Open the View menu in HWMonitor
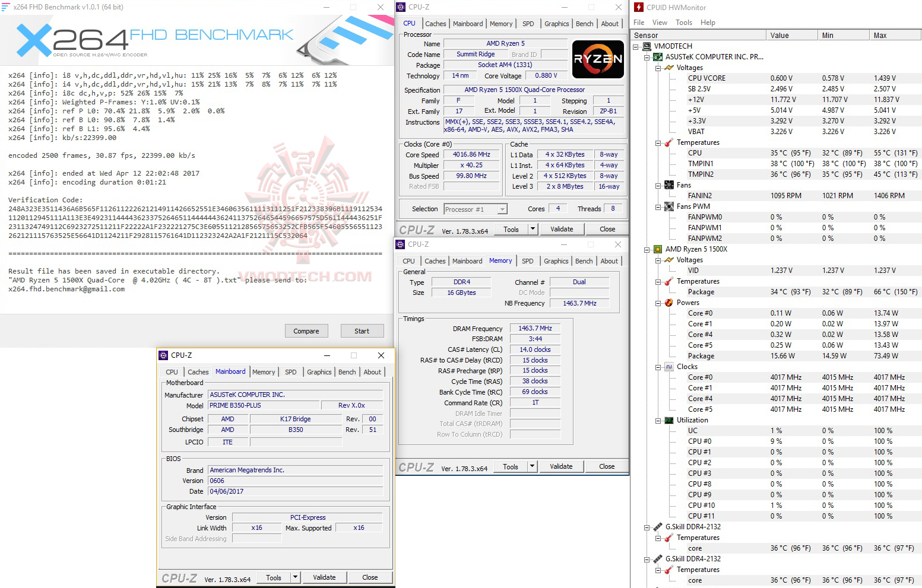Image resolution: width=922 pixels, height=588 pixels. click(x=659, y=22)
